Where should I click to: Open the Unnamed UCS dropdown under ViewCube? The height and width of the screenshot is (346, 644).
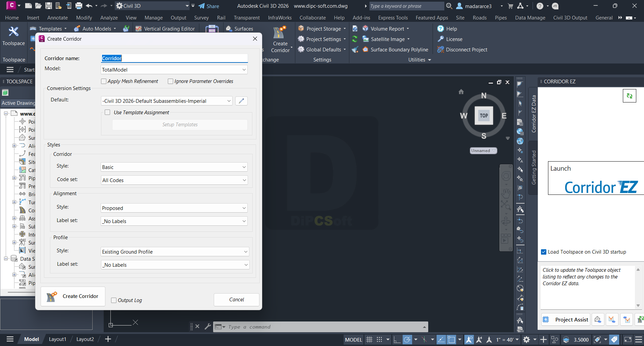point(483,151)
